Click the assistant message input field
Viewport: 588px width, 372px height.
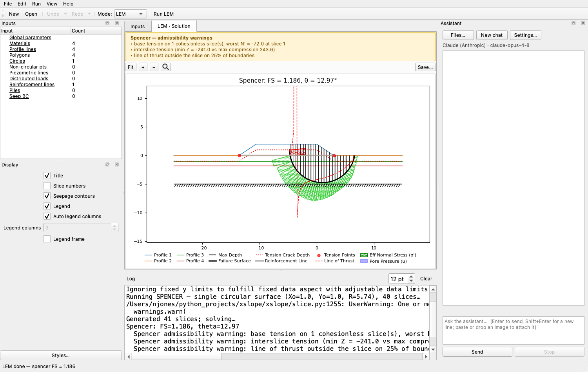(513, 330)
